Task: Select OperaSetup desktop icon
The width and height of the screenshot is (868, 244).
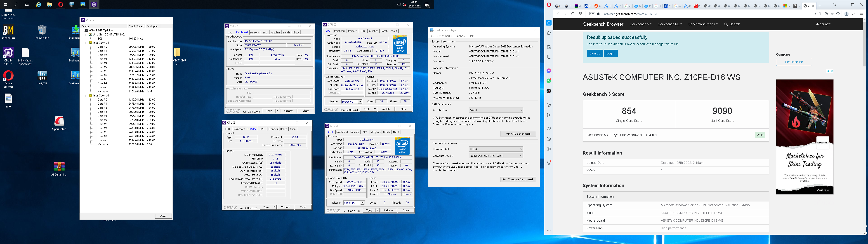Action: point(59,123)
